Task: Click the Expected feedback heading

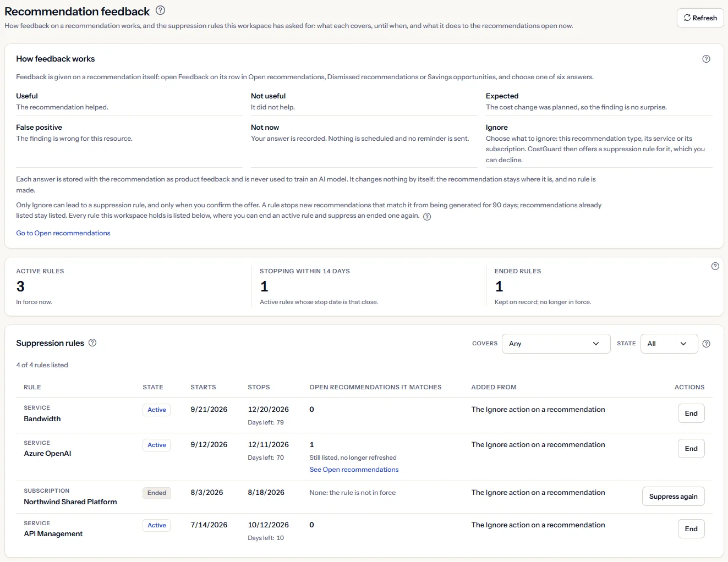Action: [x=502, y=96]
